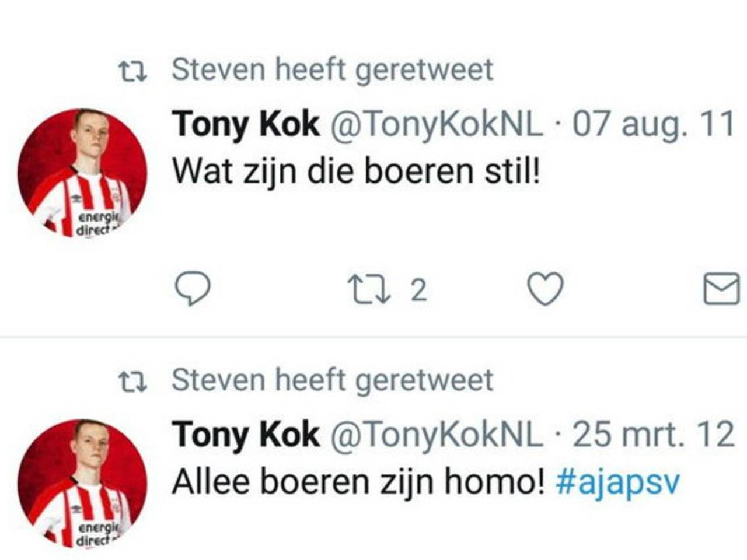Open profile picture on the 25 mrt. 12 tweet
Screen dimensions: 747x560
click(82, 483)
